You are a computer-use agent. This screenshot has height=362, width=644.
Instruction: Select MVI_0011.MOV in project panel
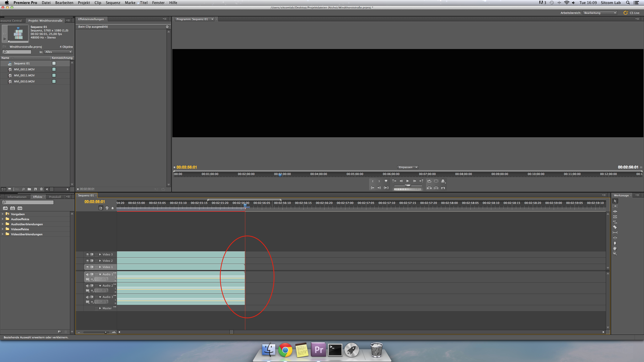click(24, 75)
